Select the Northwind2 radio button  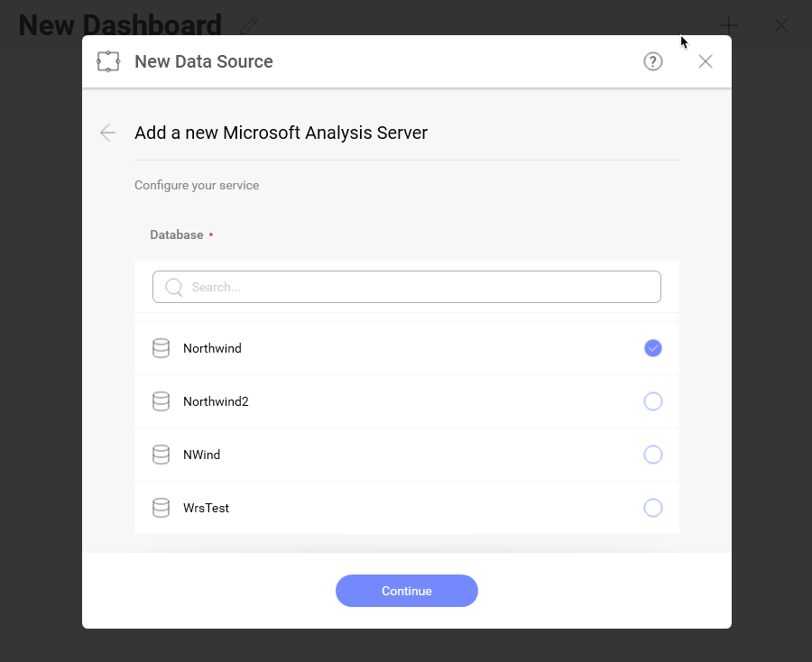pos(652,401)
